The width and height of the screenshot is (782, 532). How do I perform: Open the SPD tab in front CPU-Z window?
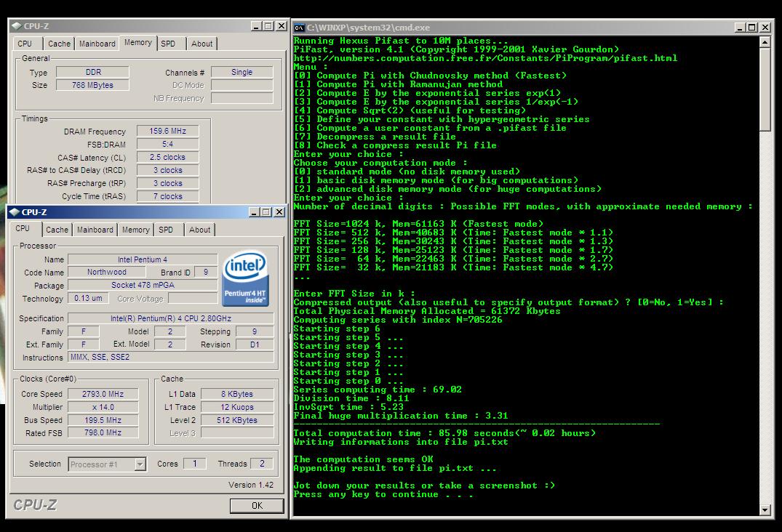(x=166, y=230)
